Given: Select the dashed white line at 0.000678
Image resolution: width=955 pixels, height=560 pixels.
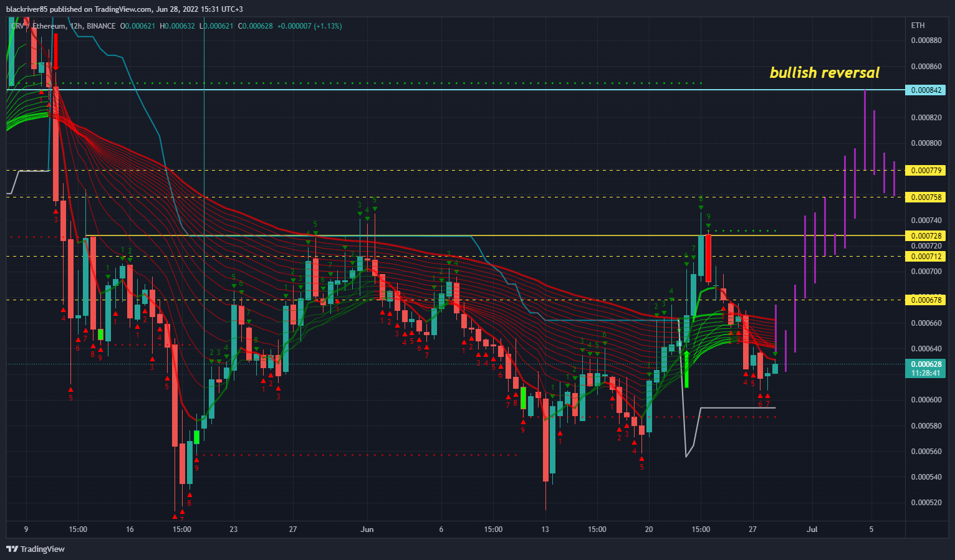Looking at the screenshot, I should pos(455,300).
